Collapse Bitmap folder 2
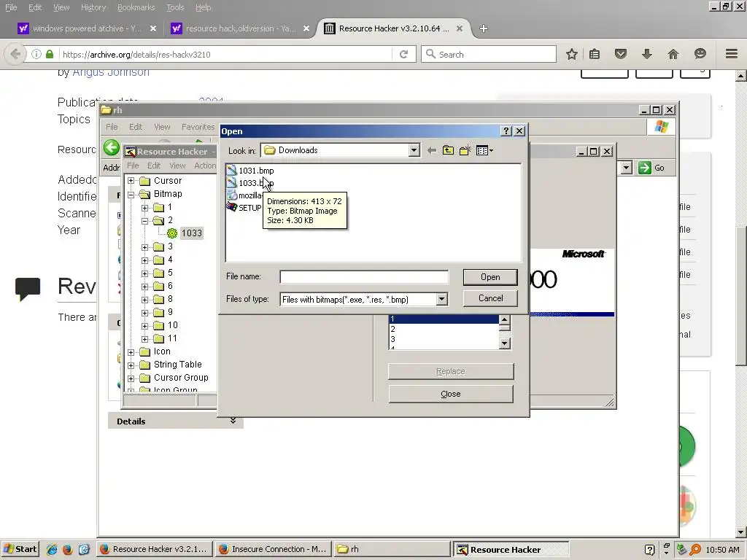747x560 pixels. click(144, 221)
